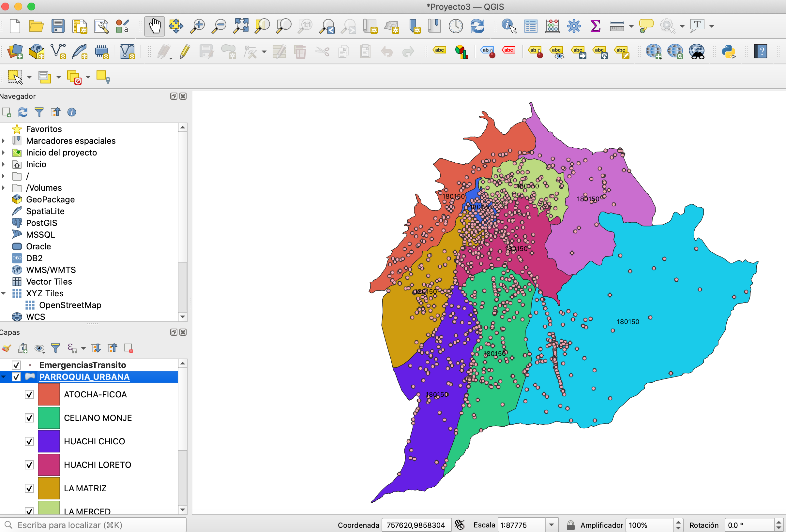786x532 pixels.
Task: Open the Python console icon
Action: coord(728,52)
